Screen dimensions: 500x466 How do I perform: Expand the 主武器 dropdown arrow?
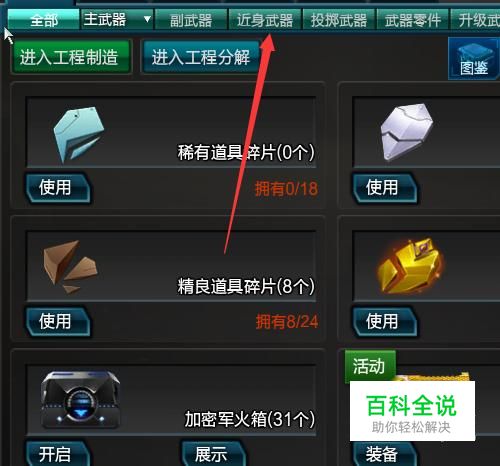click(147, 19)
